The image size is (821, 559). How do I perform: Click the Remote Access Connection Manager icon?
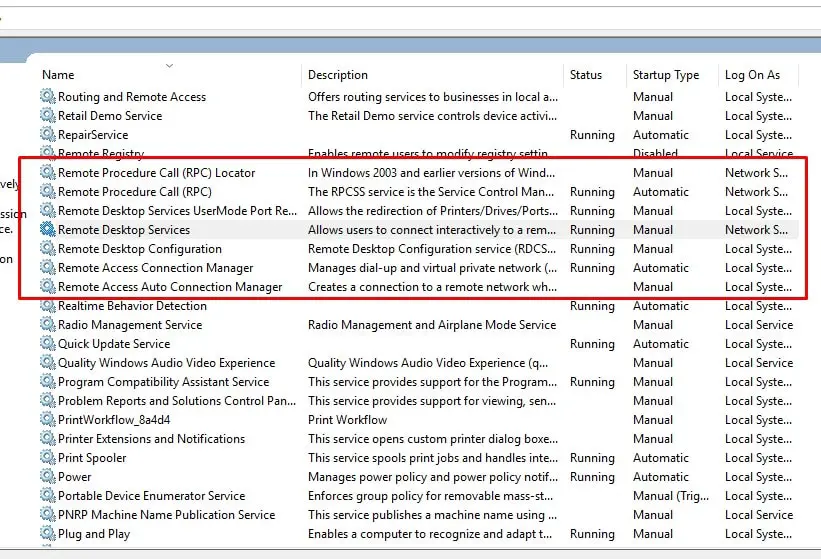48,267
